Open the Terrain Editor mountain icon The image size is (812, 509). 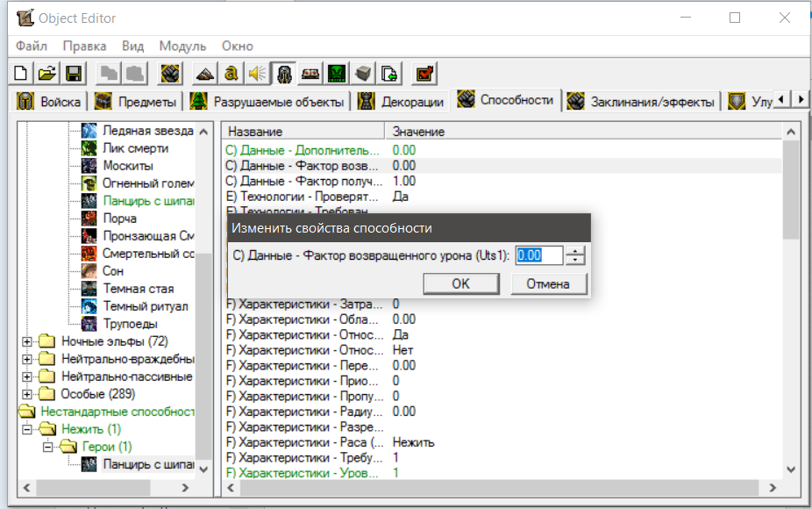(205, 73)
